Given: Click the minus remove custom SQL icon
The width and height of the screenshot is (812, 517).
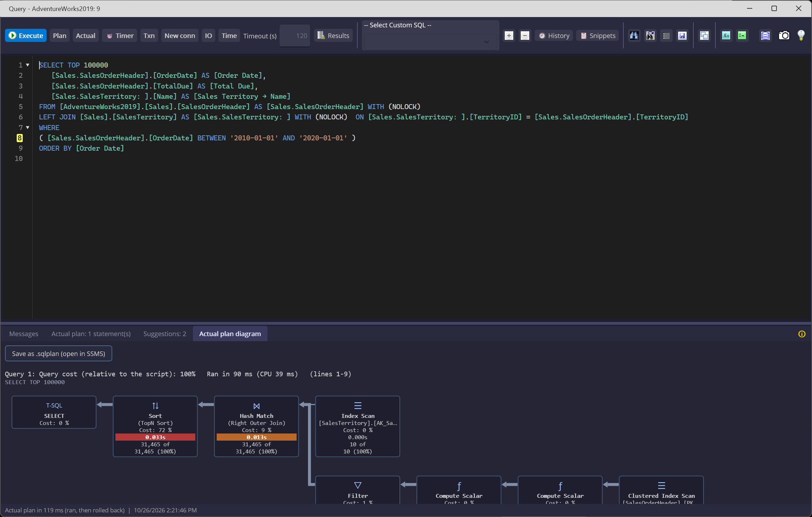Looking at the screenshot, I should 525,36.
